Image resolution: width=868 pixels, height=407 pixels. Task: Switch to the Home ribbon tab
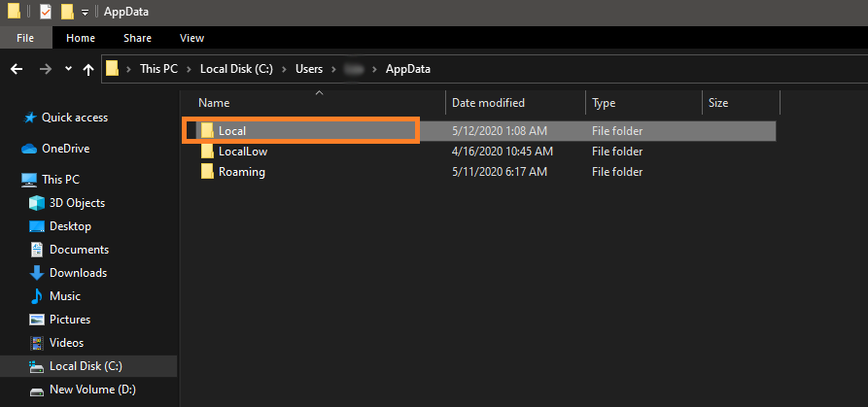tap(81, 38)
